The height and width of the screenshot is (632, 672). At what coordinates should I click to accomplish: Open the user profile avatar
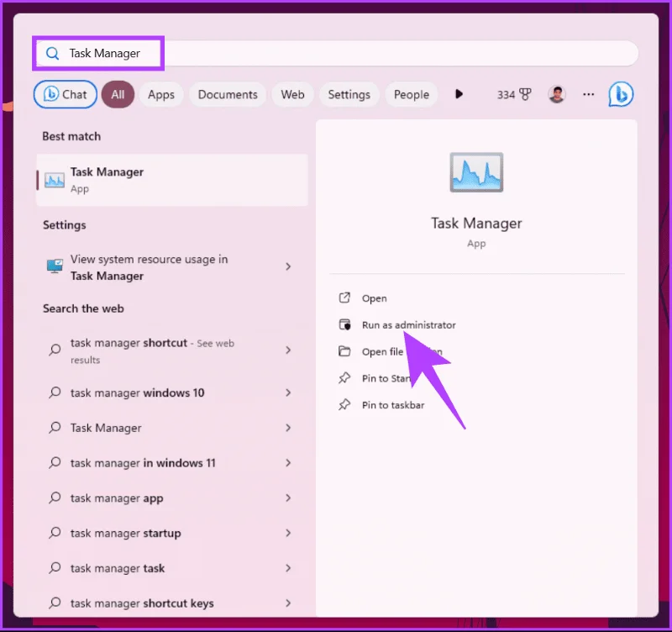pyautogui.click(x=557, y=94)
